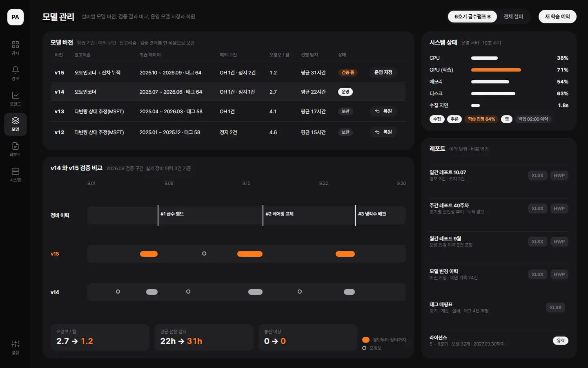588x368 pixels.
Task: Download XLSX of 모델 변경 이력
Action: point(537,274)
